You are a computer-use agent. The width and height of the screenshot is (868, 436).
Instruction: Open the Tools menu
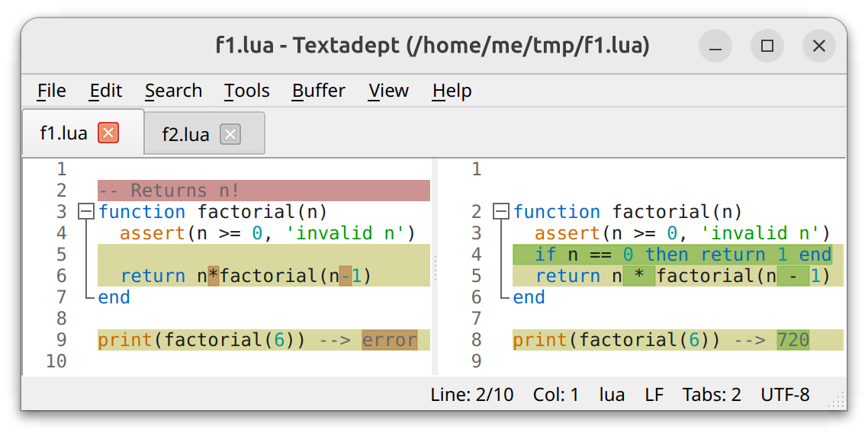click(247, 91)
